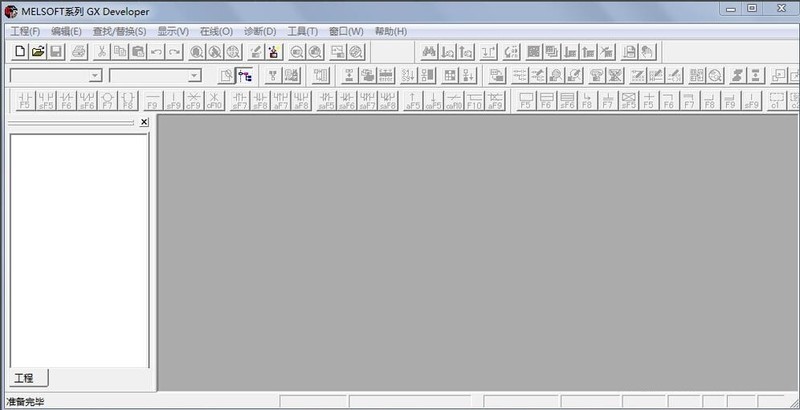Create a new project with blank page icon
Viewport: 800px width, 410px height.
[20, 52]
